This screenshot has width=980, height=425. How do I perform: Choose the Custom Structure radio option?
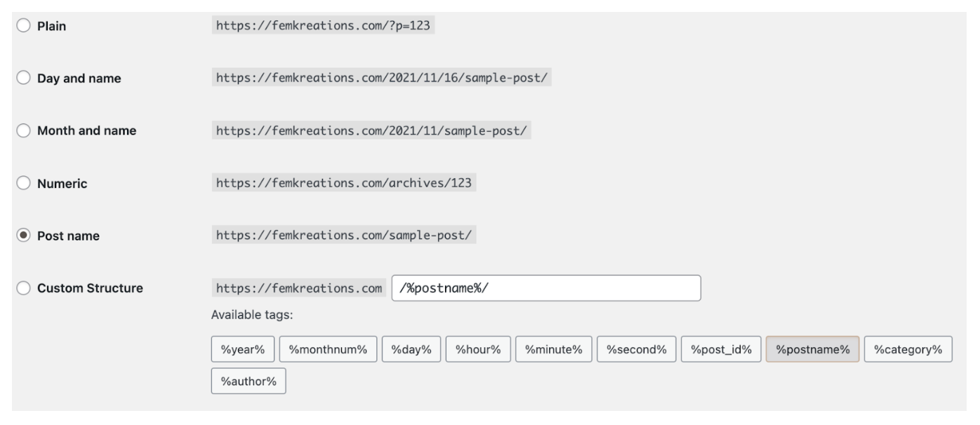coord(23,288)
